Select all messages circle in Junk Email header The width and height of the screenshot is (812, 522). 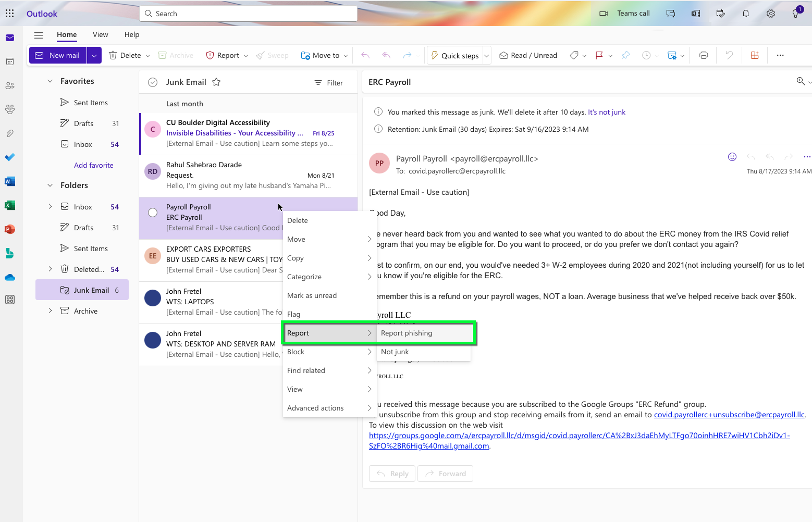coord(153,82)
